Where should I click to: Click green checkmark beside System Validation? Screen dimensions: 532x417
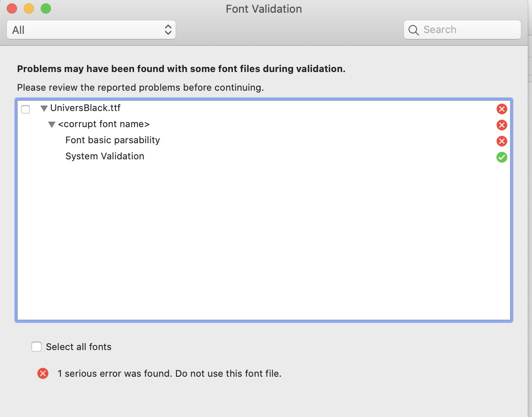pyautogui.click(x=501, y=157)
